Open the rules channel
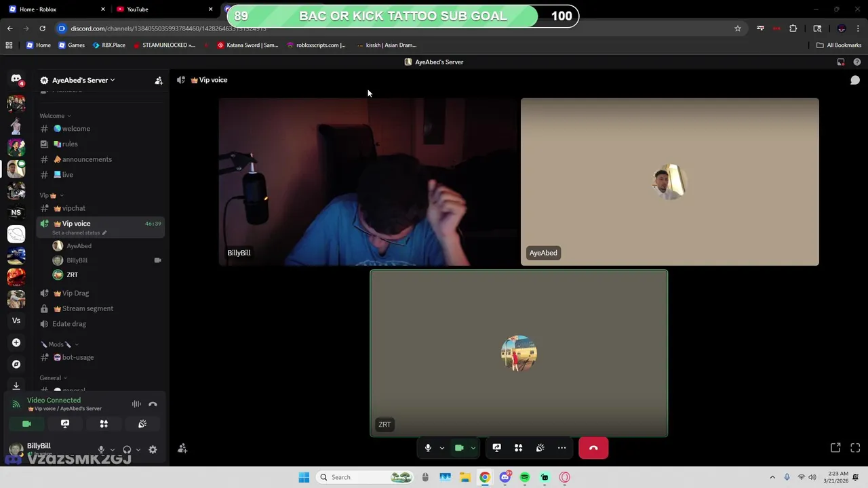Screen dimensions: 868x488 point(100,144)
